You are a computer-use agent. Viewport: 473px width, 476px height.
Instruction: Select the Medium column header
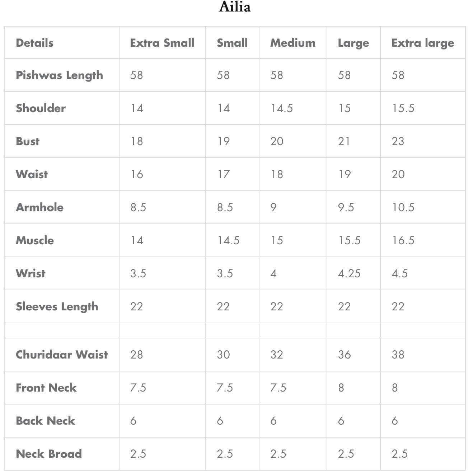(293, 43)
